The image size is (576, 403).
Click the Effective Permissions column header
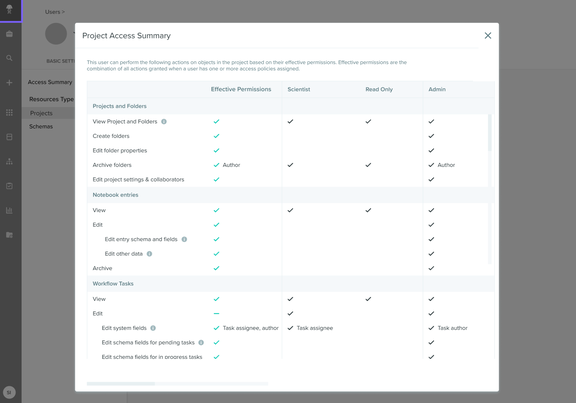tap(241, 89)
